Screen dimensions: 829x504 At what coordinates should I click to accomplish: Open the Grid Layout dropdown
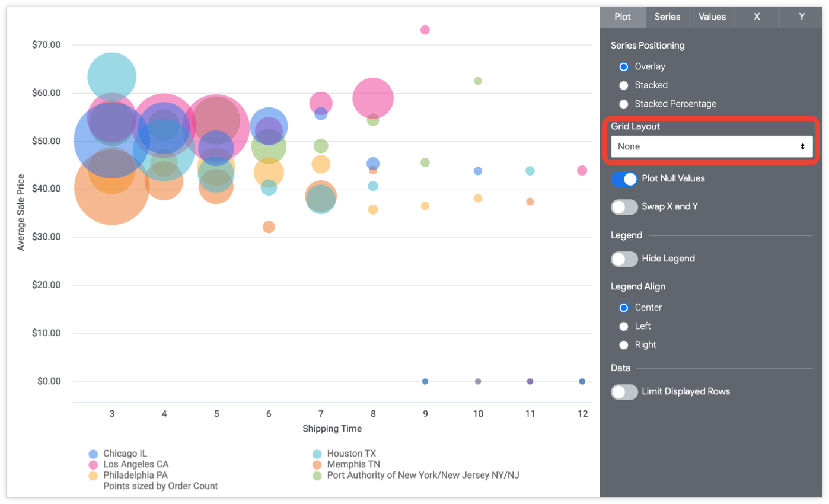coord(711,146)
